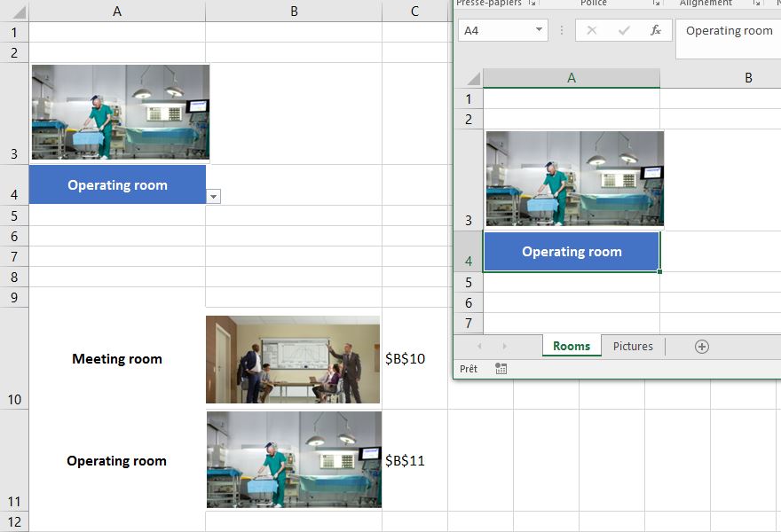
Task: Select the Operating room label in row 11
Action: click(117, 461)
